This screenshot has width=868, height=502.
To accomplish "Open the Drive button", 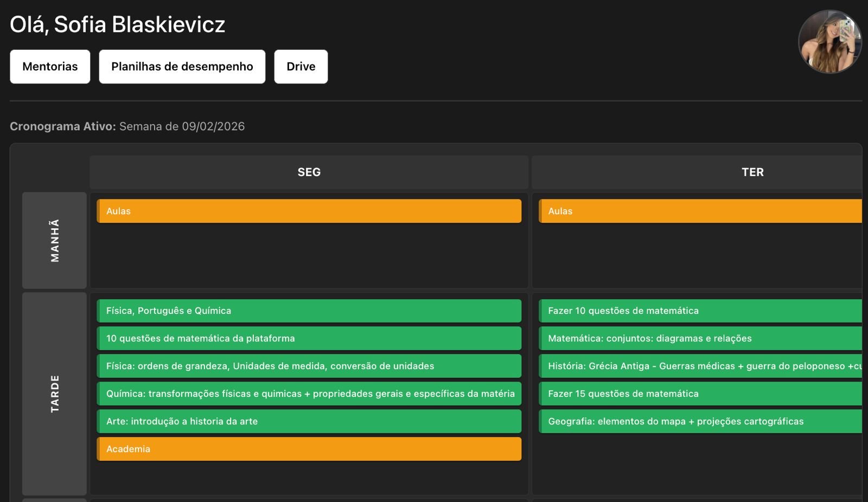I will click(x=301, y=67).
